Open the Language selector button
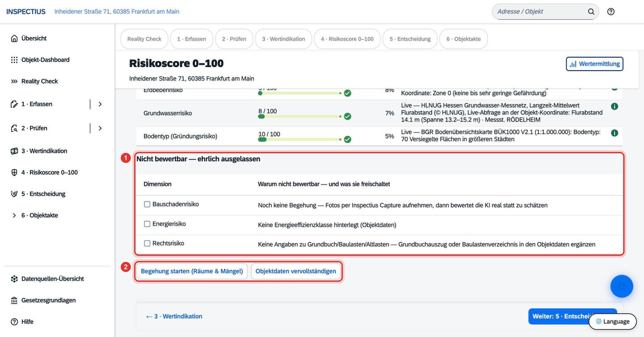This screenshot has height=337, width=644. click(612, 322)
